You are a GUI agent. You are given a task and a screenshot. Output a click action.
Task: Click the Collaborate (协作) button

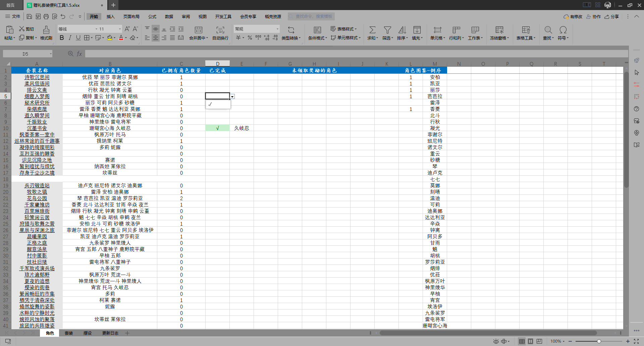[x=593, y=16]
